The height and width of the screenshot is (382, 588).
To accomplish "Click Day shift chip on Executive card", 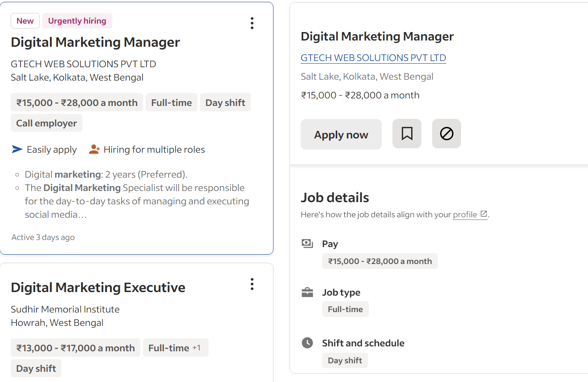I will 36,369.
